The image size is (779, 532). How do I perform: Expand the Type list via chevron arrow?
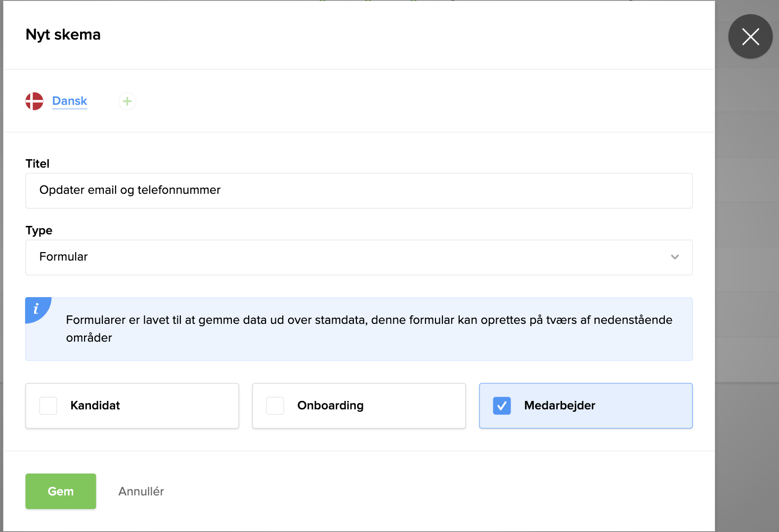pyautogui.click(x=675, y=257)
